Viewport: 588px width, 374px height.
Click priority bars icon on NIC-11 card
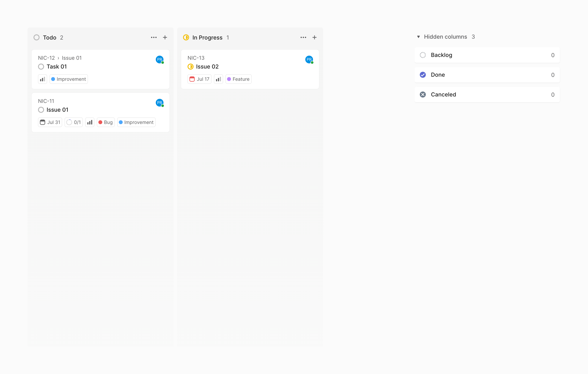90,122
